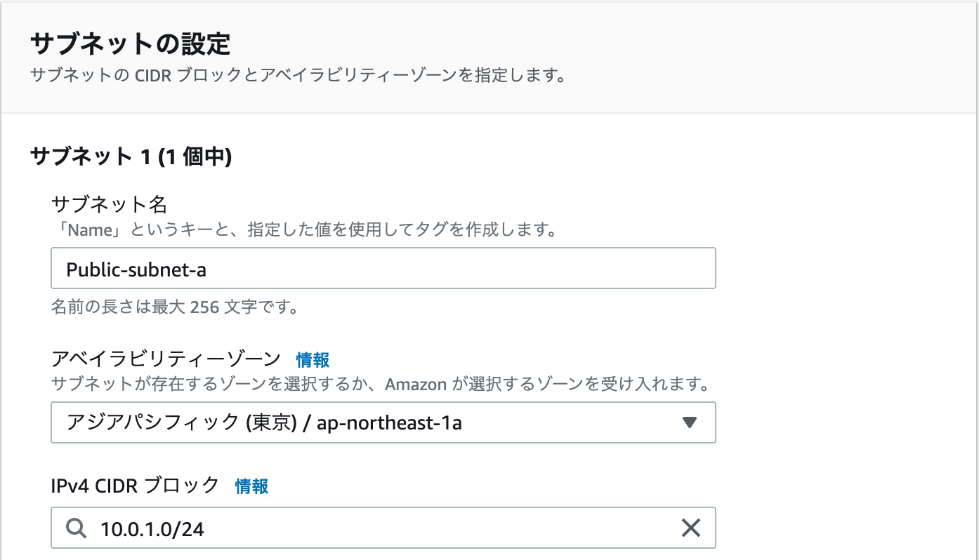Image resolution: width=979 pixels, height=560 pixels.
Task: Click the サブネット 1 (1 個中) section heading
Action: pos(131,156)
